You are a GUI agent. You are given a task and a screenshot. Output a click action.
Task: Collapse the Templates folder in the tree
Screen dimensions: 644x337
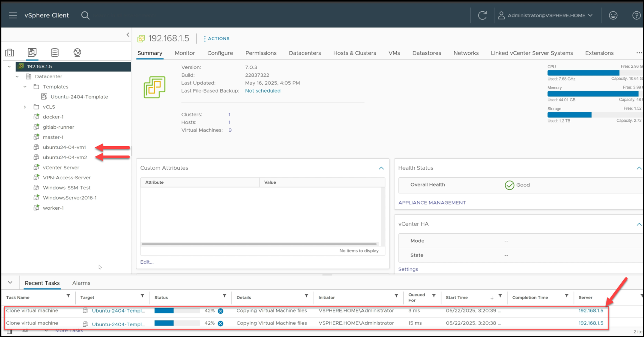click(x=25, y=87)
